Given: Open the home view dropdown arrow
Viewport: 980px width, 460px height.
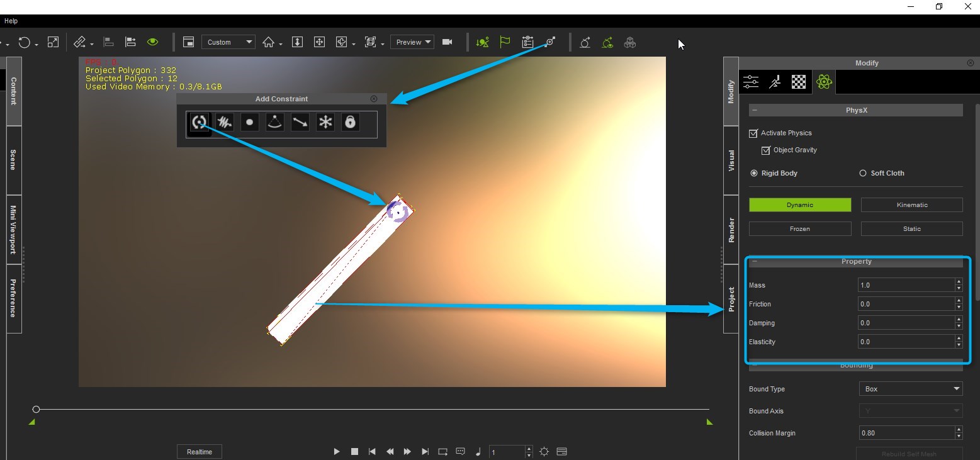Looking at the screenshot, I should coord(281,44).
